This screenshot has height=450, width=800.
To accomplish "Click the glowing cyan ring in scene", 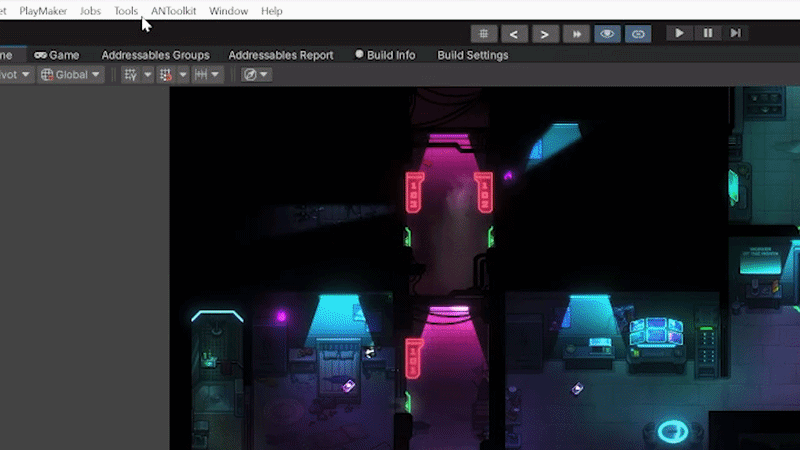I will pos(673,432).
